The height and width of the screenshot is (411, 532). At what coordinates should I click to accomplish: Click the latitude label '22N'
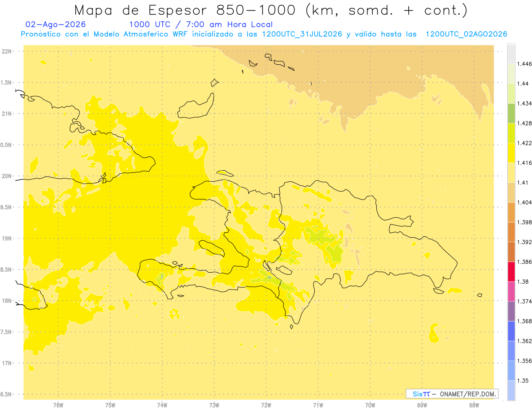tap(7, 51)
